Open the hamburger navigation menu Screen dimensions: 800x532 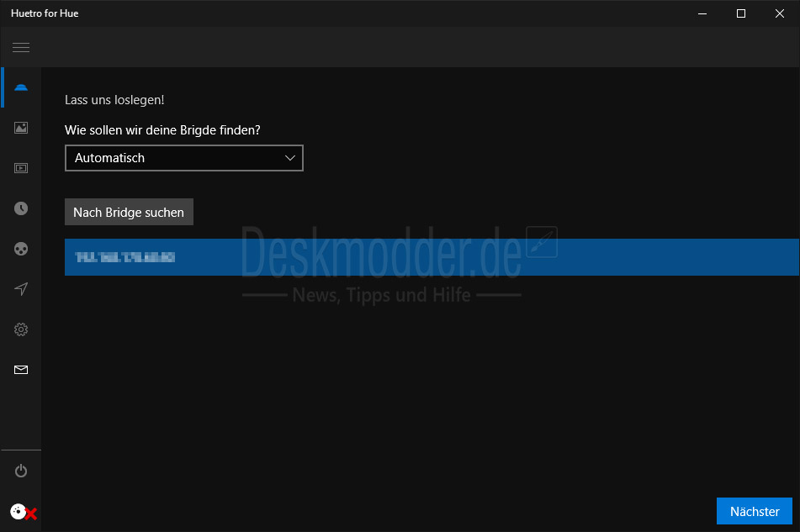tap(21, 47)
